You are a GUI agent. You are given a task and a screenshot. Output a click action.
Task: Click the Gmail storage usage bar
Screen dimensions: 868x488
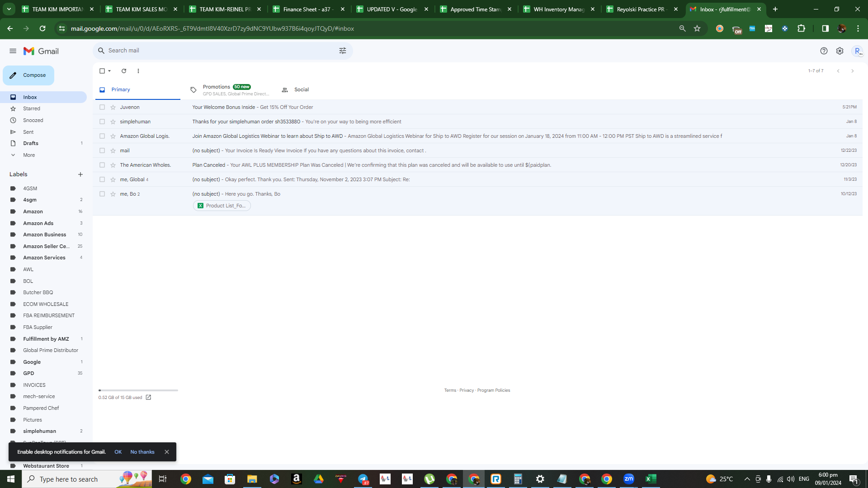(x=138, y=390)
